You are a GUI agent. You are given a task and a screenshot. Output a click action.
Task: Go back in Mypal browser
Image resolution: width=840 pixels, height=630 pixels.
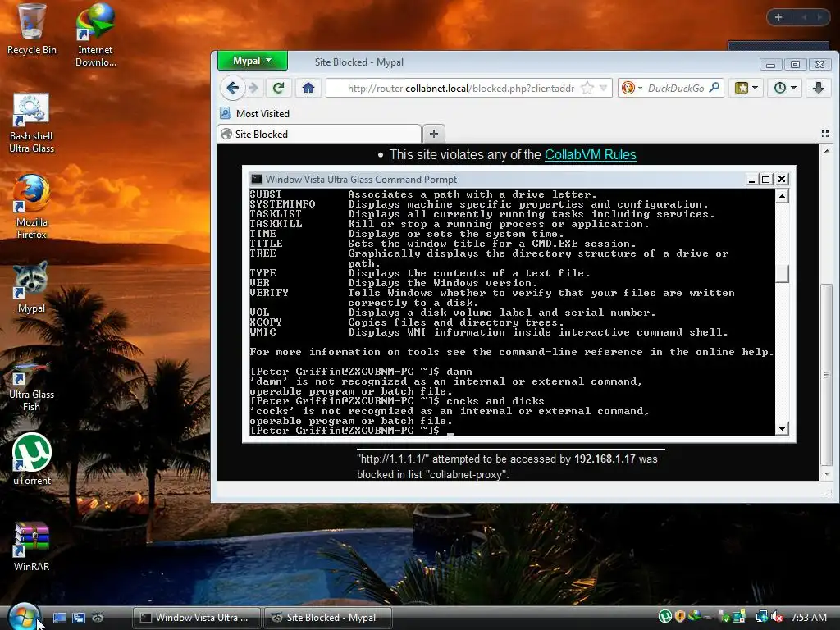[232, 88]
